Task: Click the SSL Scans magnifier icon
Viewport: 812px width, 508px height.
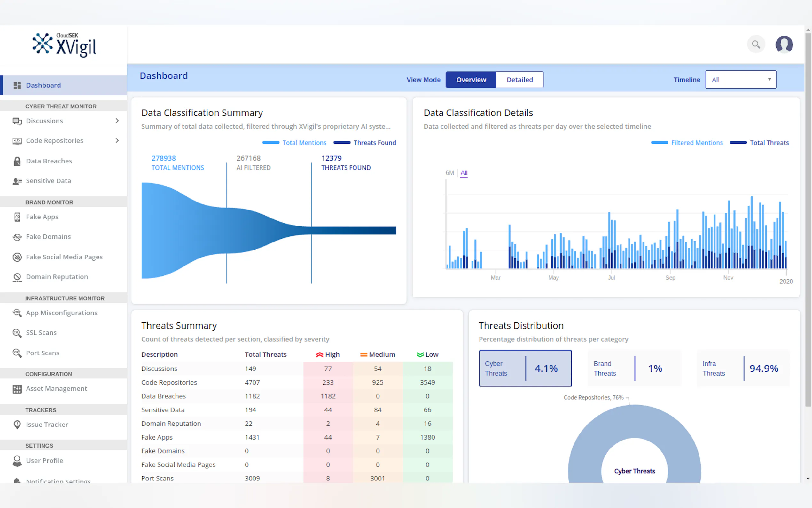Action: 17,333
